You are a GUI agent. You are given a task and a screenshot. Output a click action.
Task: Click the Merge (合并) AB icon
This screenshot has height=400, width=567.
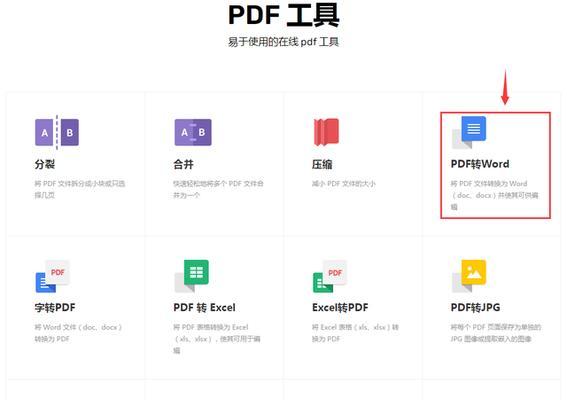tap(193, 132)
